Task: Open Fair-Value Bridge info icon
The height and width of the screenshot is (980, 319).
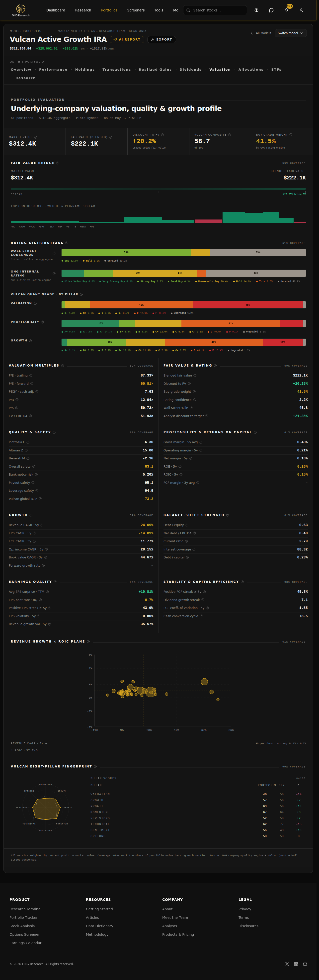Action: point(58,163)
